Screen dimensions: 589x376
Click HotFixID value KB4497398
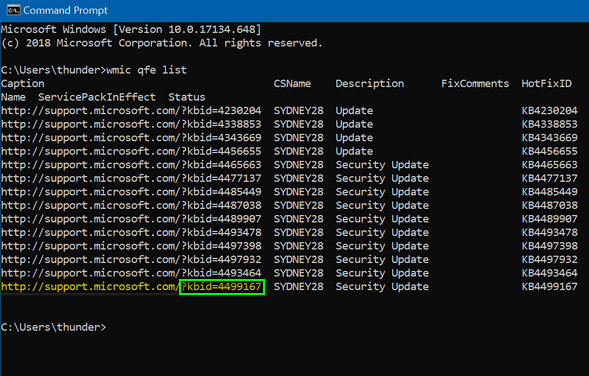[550, 246]
